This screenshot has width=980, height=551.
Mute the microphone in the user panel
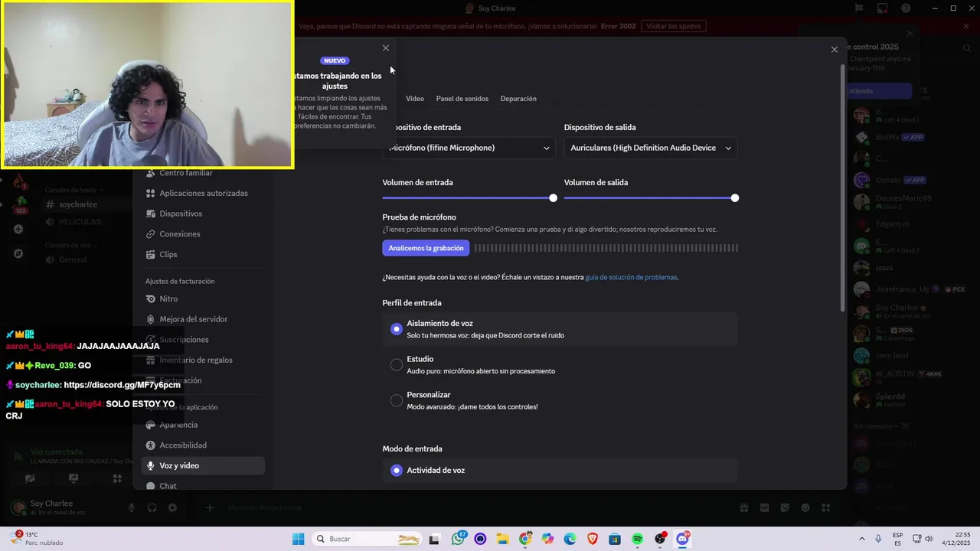[x=132, y=507]
